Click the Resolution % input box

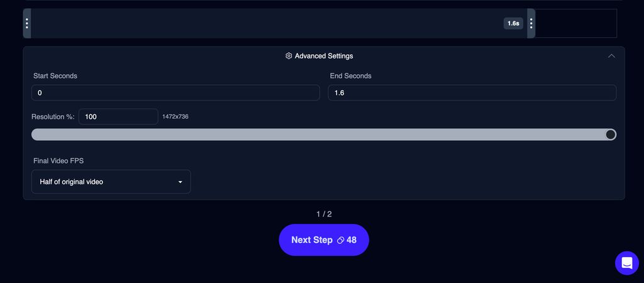click(118, 116)
